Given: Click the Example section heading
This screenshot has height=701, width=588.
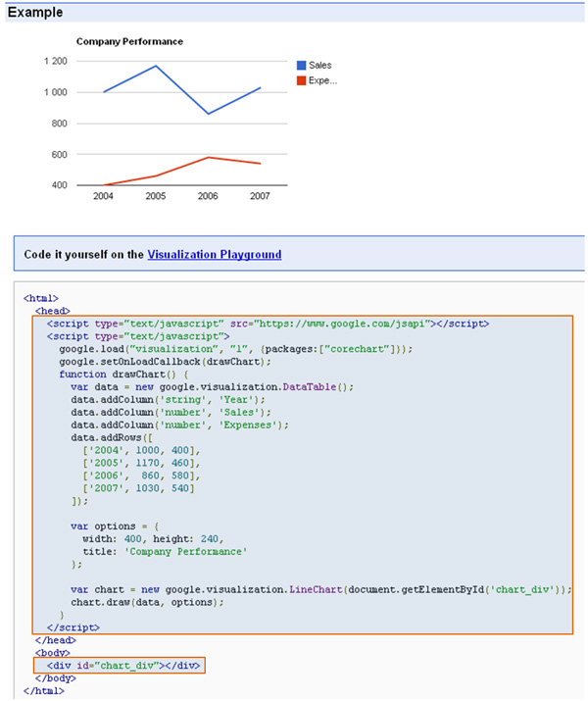Looking at the screenshot, I should click(35, 12).
